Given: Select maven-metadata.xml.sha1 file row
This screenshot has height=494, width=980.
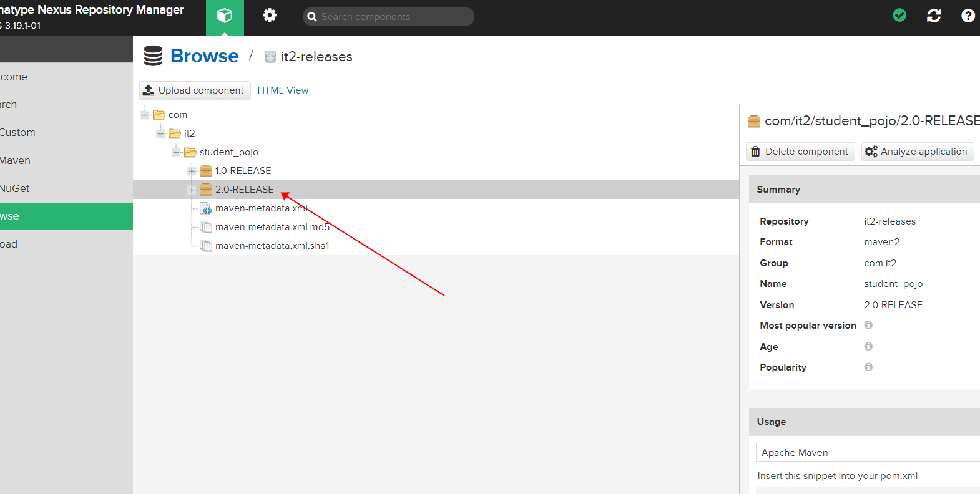Looking at the screenshot, I should (x=436, y=246).
